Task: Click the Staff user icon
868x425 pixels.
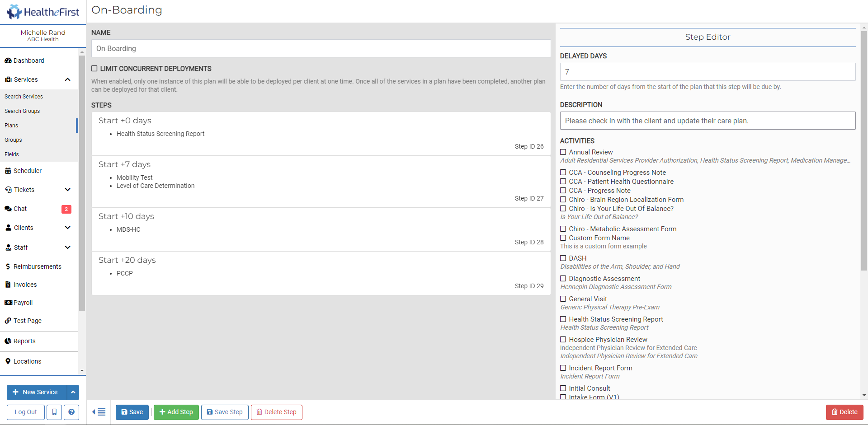Action: pyautogui.click(x=8, y=248)
